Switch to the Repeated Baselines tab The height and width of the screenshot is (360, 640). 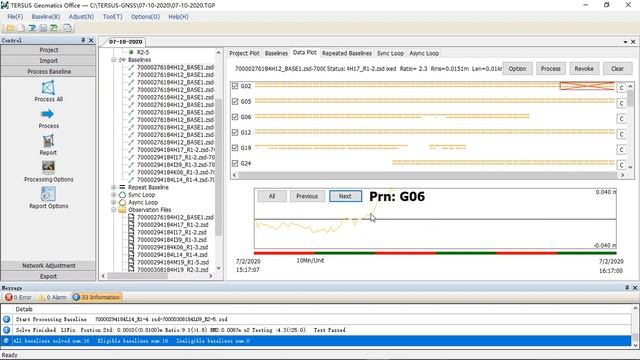[347, 53]
